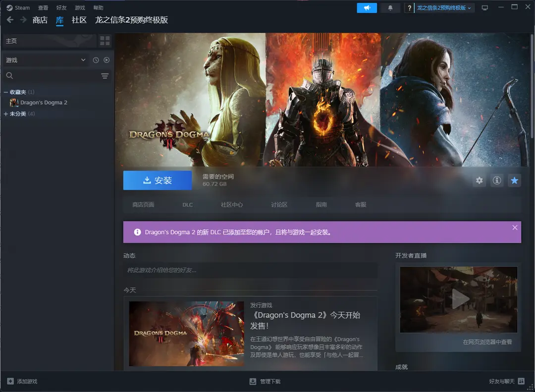Go back with the left arrow
Screen dimensions: 535x392
tap(10, 20)
